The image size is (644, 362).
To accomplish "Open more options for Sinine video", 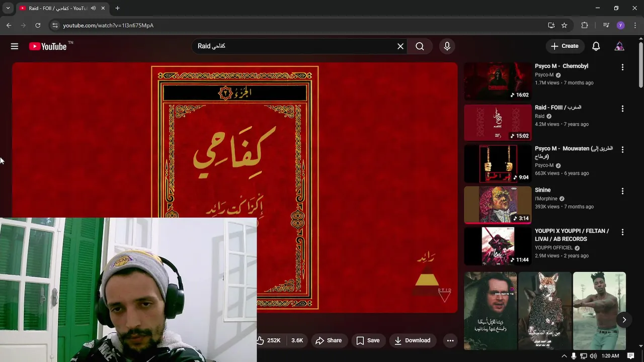I will coord(622,191).
